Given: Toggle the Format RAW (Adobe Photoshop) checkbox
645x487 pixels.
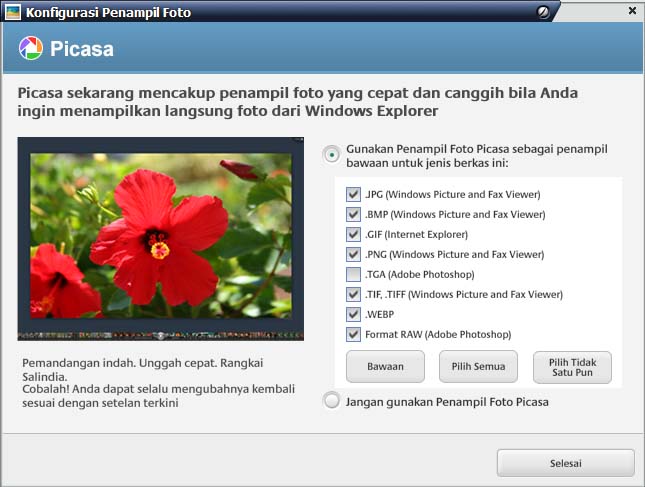Looking at the screenshot, I should tap(353, 334).
